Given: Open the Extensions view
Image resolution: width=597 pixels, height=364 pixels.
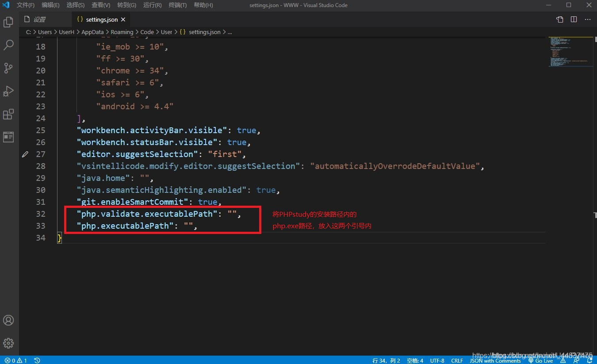Looking at the screenshot, I should (x=8, y=114).
